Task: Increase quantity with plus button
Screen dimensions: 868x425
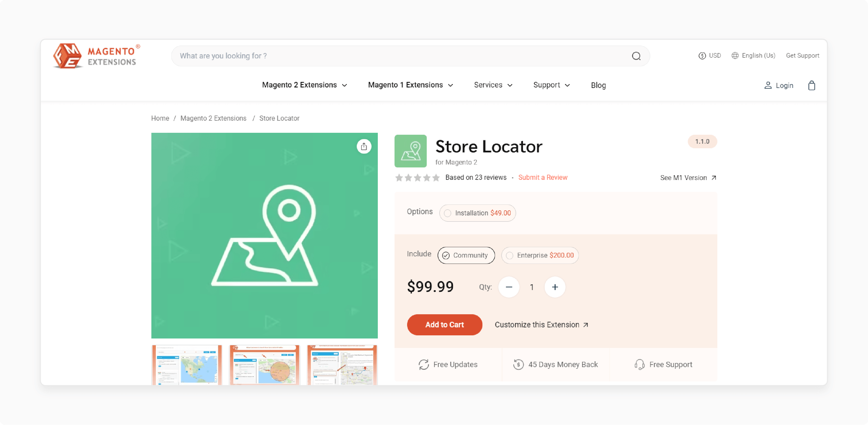Action: pos(555,287)
